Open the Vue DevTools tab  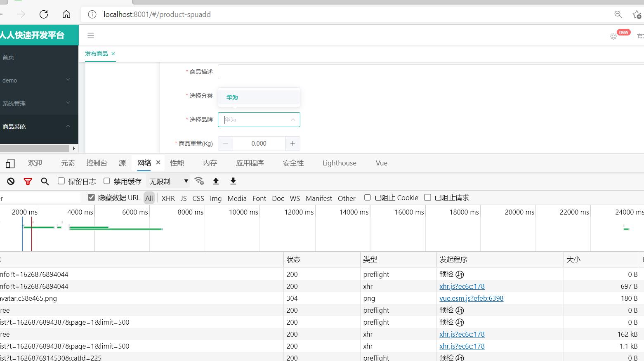coord(382,163)
